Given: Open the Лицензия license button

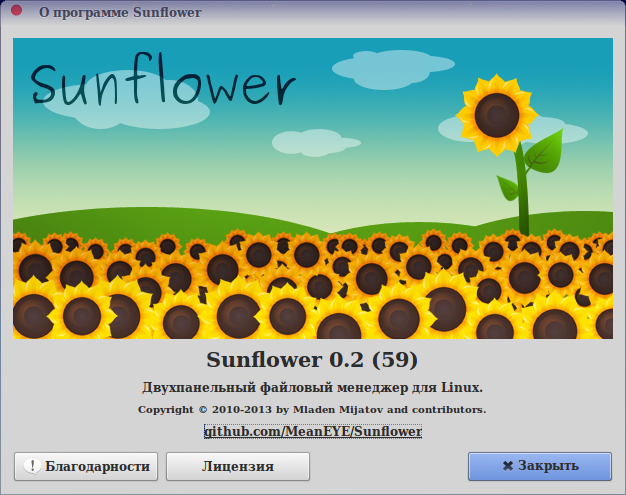Looking at the screenshot, I should click(x=238, y=466).
